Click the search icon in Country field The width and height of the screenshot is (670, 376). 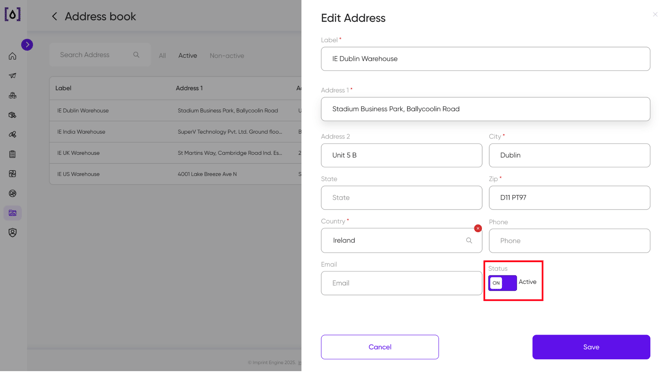[469, 241]
